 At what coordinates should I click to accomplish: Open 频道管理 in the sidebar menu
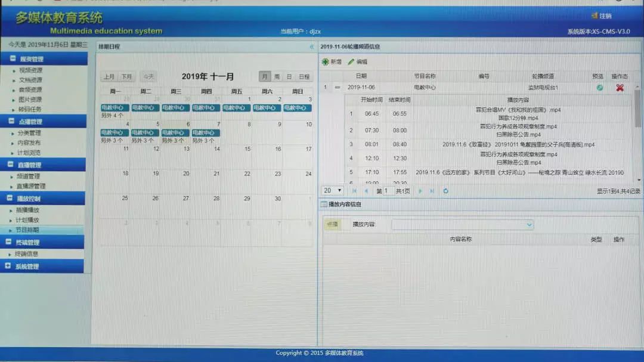coord(29,177)
